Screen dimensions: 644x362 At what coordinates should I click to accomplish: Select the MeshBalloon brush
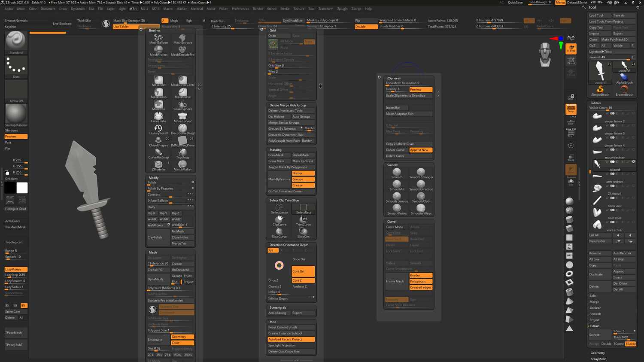coord(158,38)
